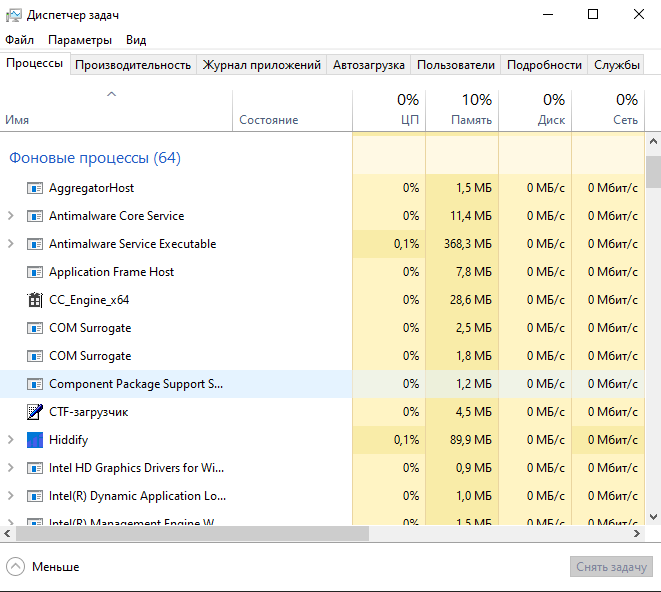
Task: Switch to the Пользователи tab
Action: tap(455, 65)
